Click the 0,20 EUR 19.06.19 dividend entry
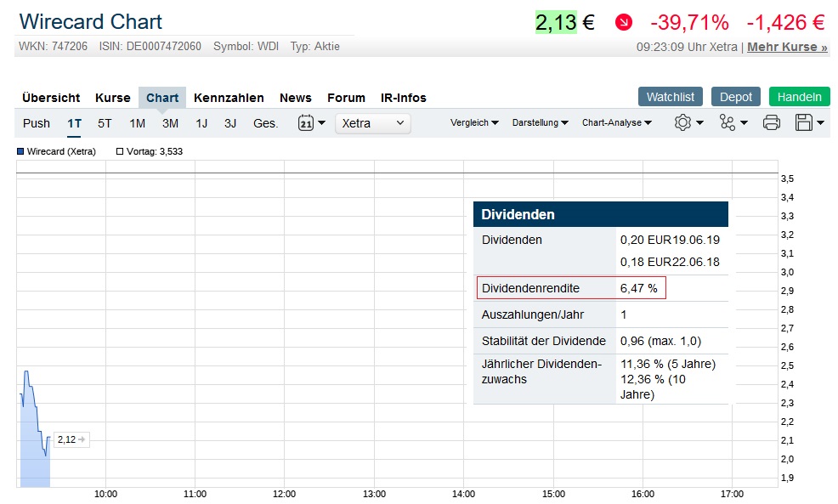Image resolution: width=838 pixels, height=504 pixels. tap(670, 240)
